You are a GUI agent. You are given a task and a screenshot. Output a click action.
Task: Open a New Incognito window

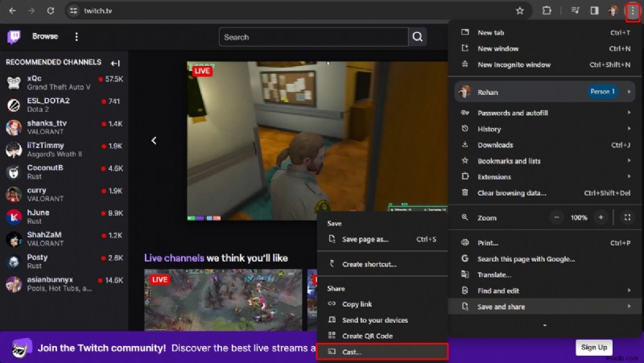pos(546,64)
